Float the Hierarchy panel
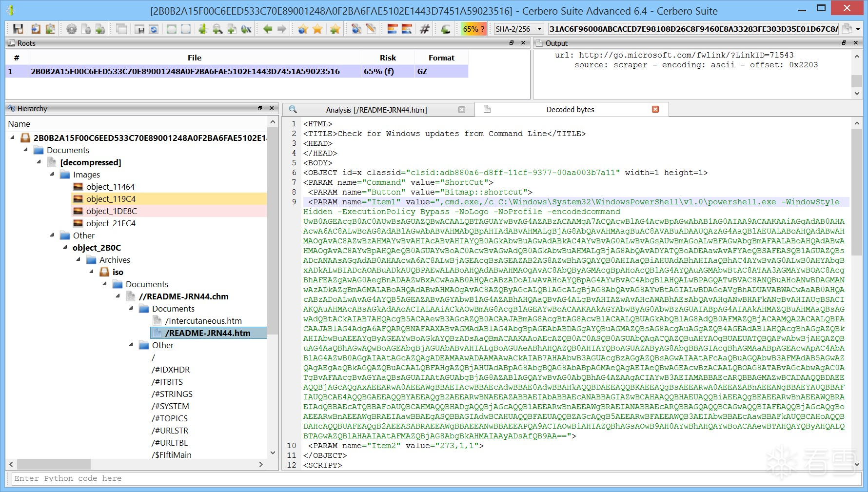The image size is (868, 492). point(260,108)
